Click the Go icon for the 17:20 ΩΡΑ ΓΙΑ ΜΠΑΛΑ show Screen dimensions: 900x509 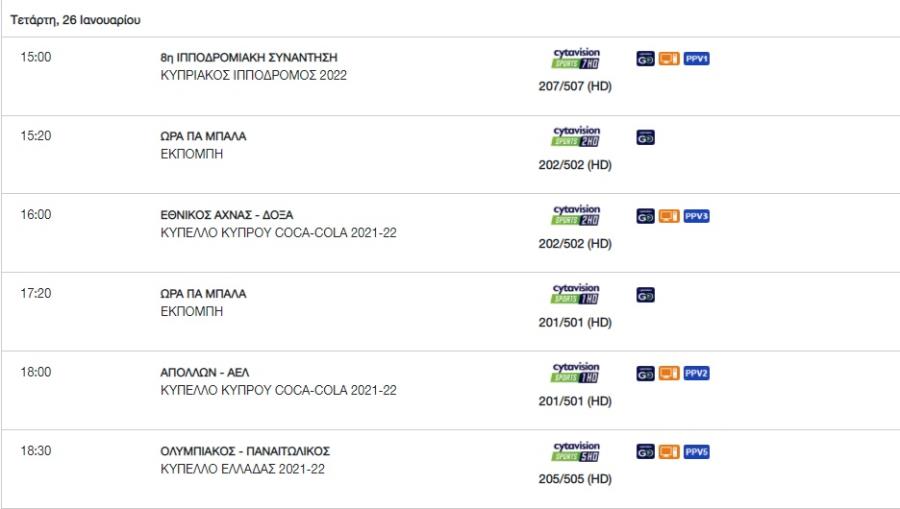coord(645,295)
